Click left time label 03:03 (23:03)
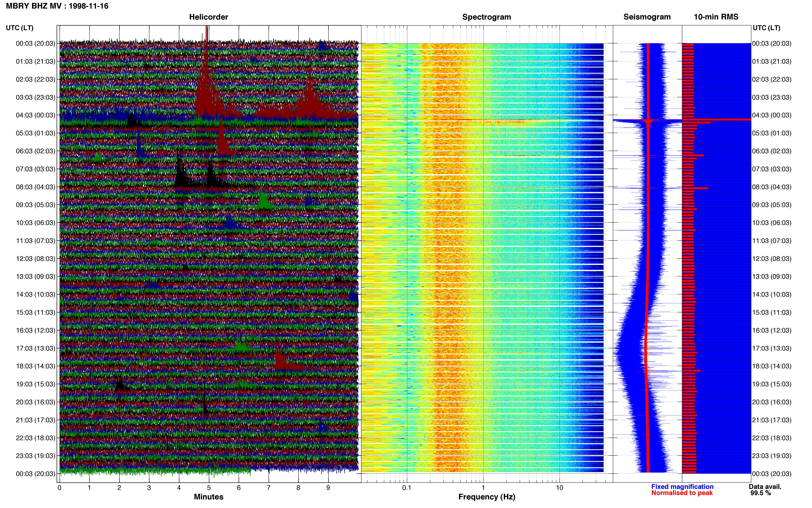812x508 pixels. (x=36, y=97)
